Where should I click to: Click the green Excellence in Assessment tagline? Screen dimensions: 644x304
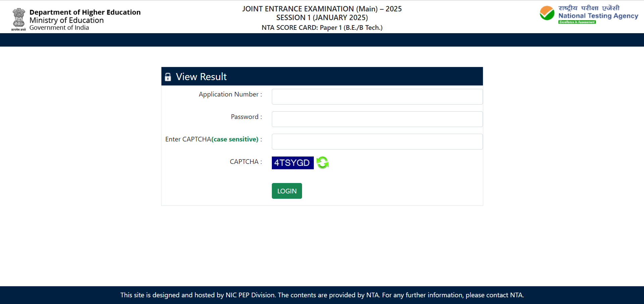coord(577,22)
